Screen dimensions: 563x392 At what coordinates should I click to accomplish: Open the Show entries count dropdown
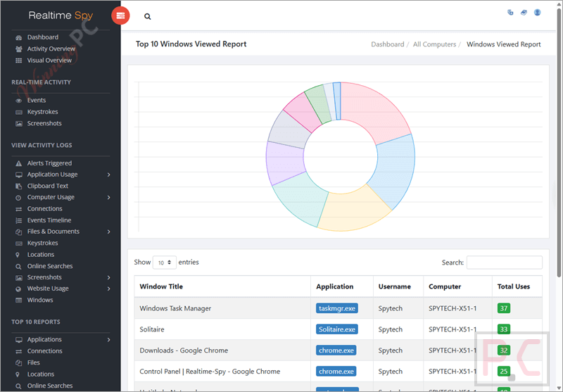pyautogui.click(x=165, y=263)
